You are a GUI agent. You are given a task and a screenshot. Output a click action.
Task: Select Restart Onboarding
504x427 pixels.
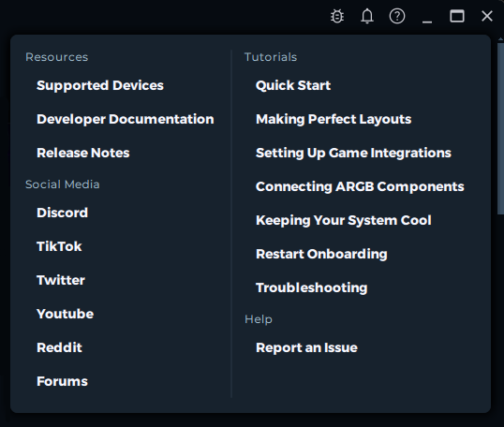[321, 254]
